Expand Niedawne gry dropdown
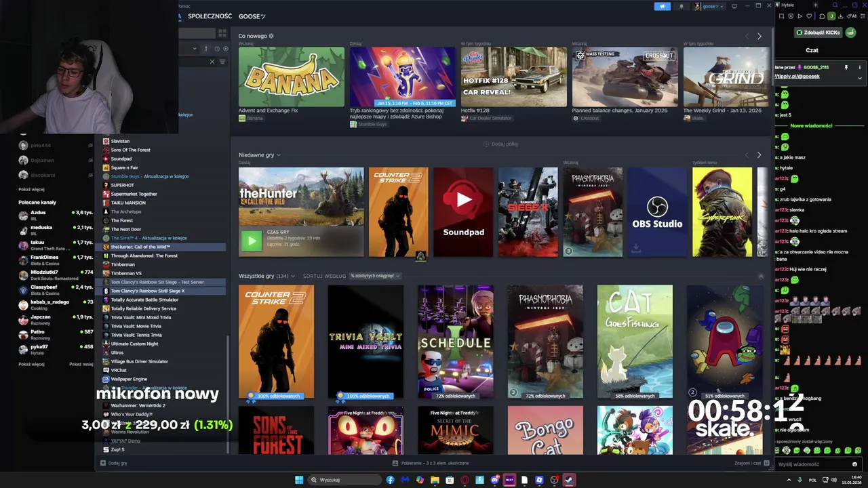 click(278, 155)
